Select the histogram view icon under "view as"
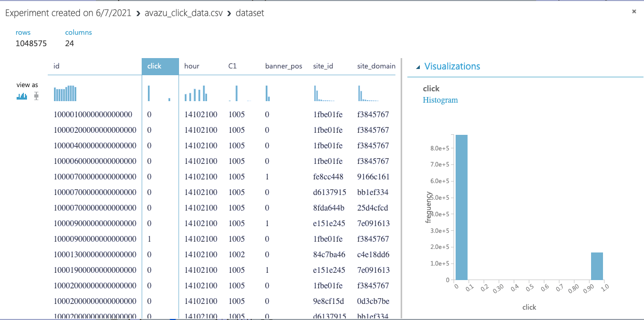 point(21,95)
